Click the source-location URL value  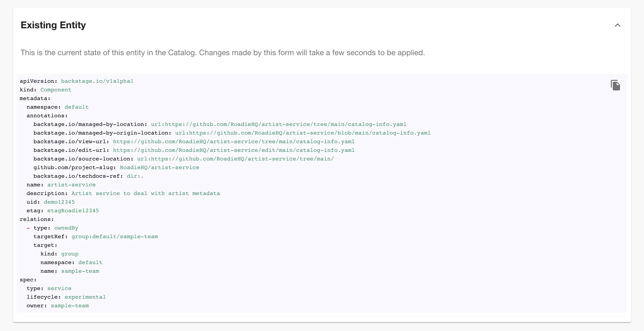coord(235,159)
